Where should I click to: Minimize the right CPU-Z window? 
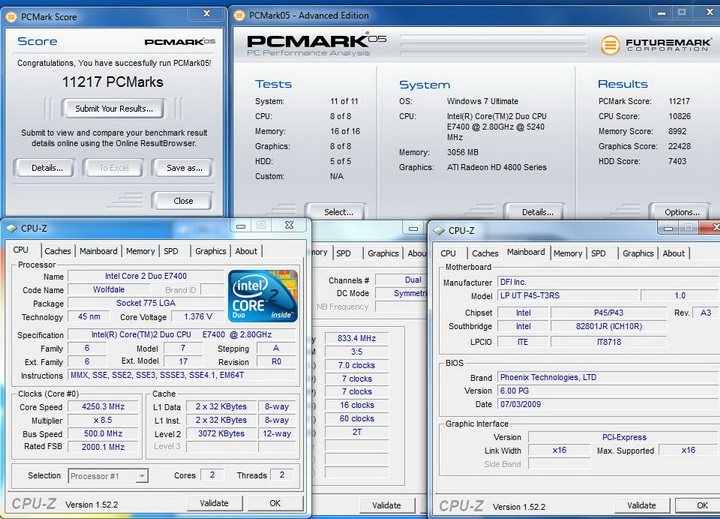[x=668, y=228]
